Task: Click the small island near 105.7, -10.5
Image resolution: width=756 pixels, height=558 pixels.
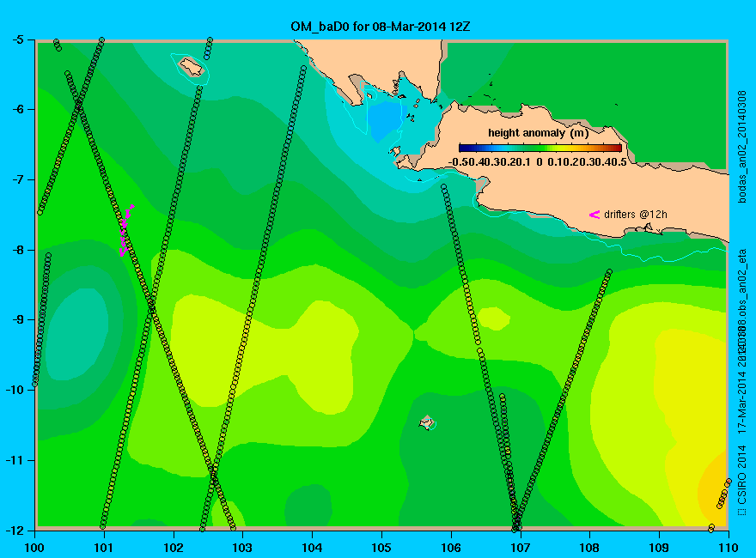Action: [426, 423]
